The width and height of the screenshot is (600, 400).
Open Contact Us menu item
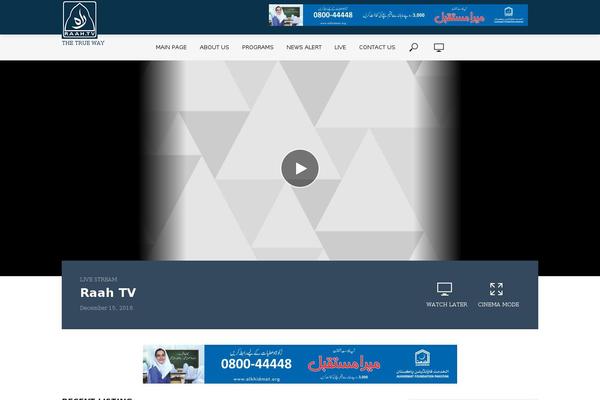point(377,47)
